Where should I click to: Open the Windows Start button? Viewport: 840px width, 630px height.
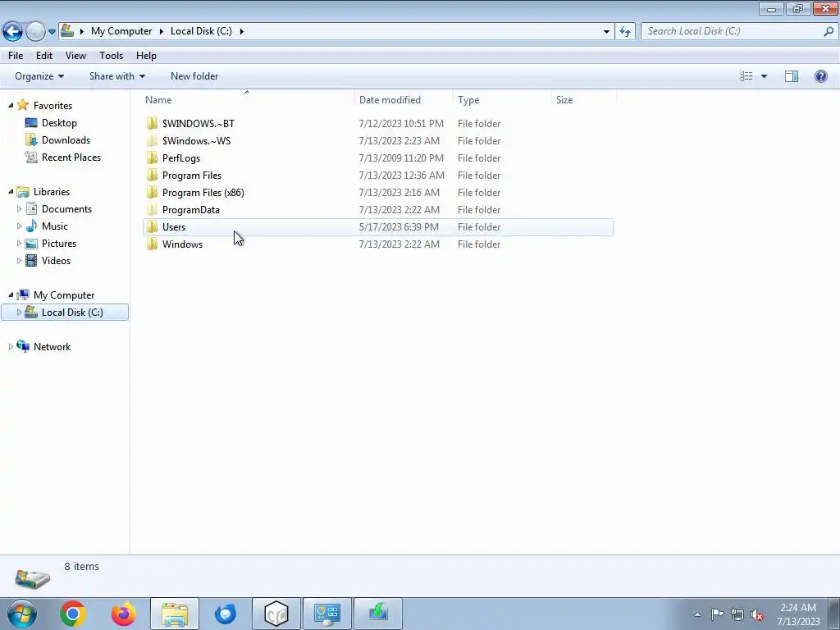[x=22, y=614]
